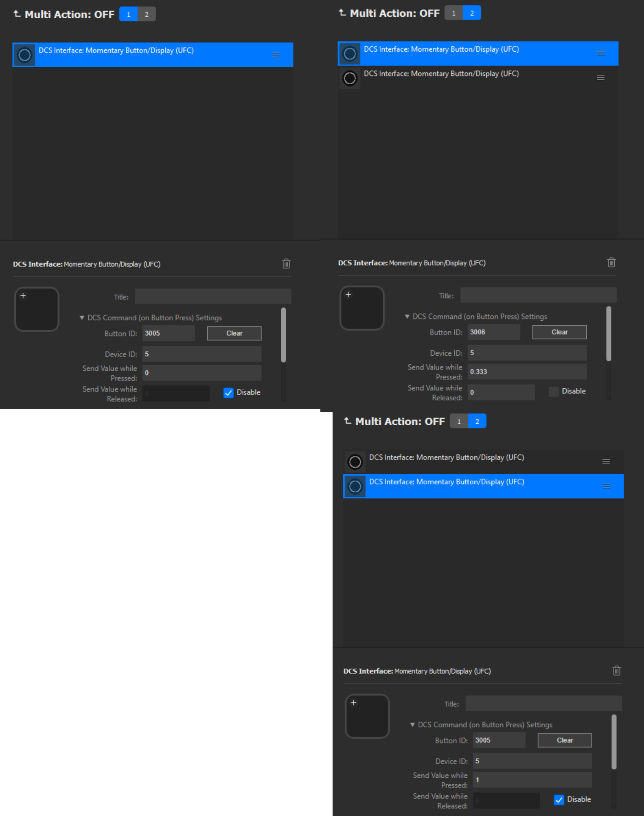Click Title field in Button ID 3006 panel

tap(539, 295)
